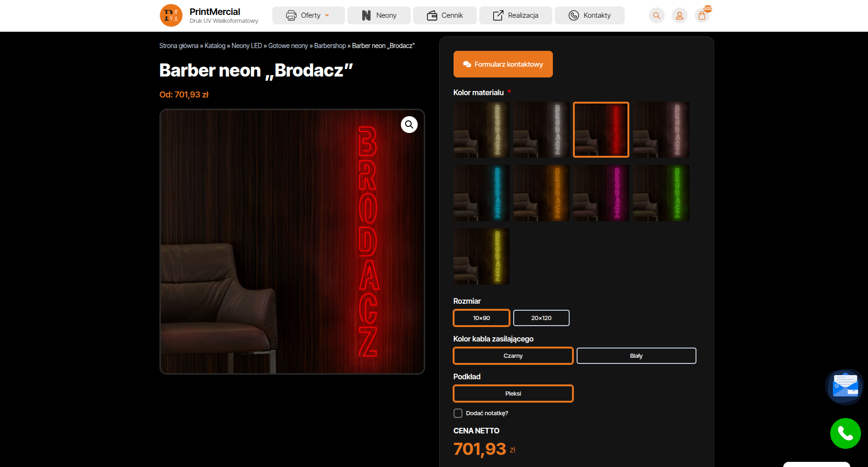Select the yellow neon thumbnail
The image size is (868, 467).
482,256
